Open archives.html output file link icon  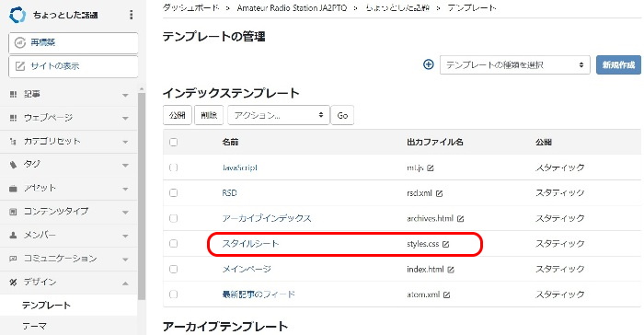[x=460, y=219]
